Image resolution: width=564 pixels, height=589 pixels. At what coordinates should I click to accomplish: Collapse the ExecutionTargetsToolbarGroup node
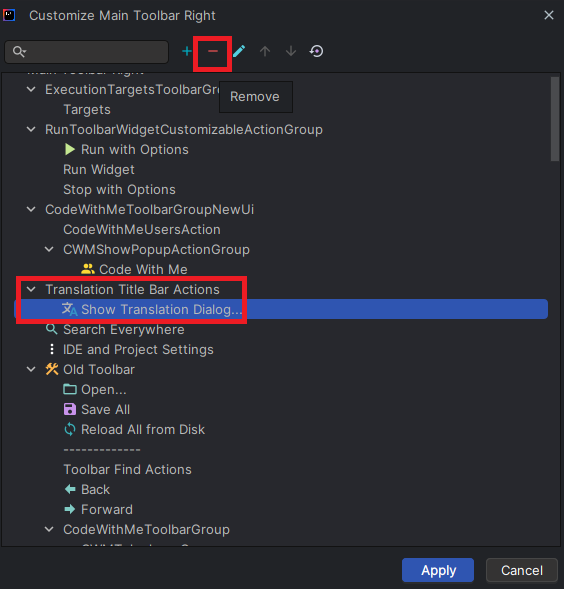(x=31, y=89)
